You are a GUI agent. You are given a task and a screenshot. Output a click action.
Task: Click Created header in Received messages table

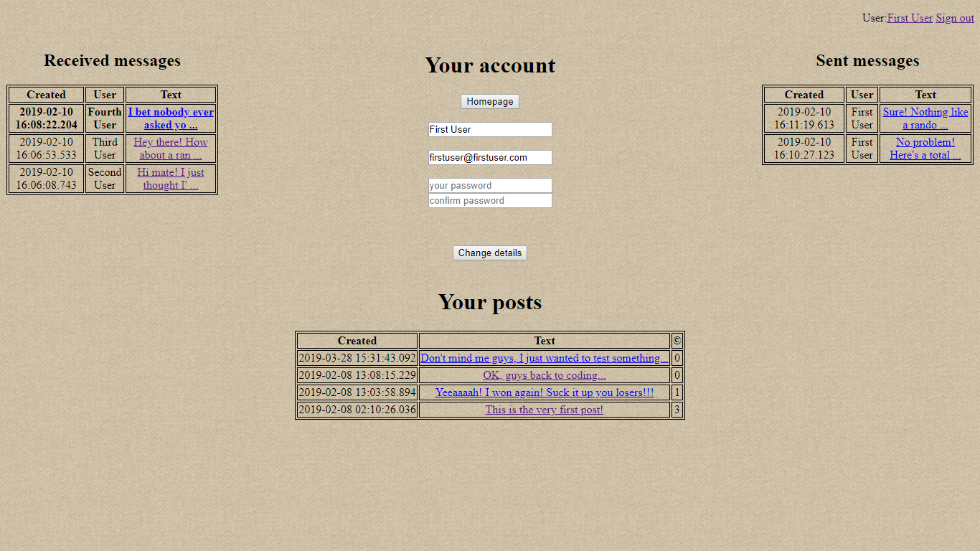tap(47, 95)
